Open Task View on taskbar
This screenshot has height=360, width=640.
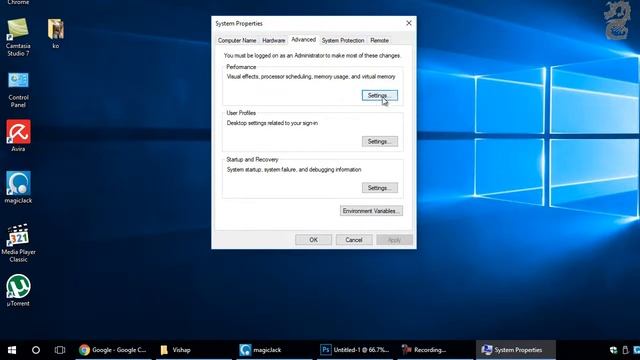[x=60, y=350]
